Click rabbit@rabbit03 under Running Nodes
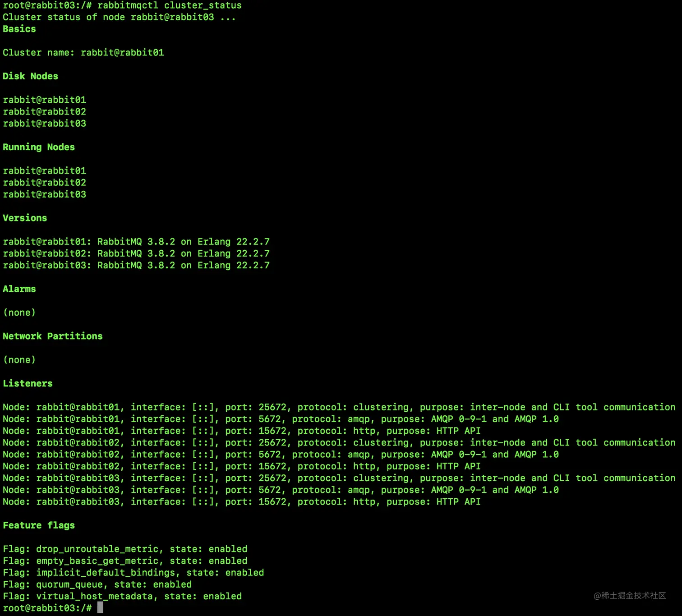This screenshot has width=682, height=616. click(x=45, y=194)
